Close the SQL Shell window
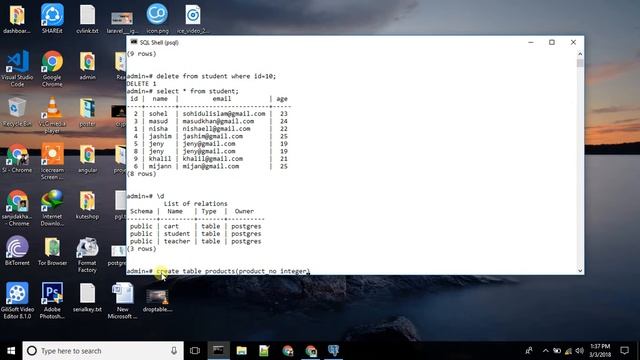The image size is (640, 360). (573, 42)
